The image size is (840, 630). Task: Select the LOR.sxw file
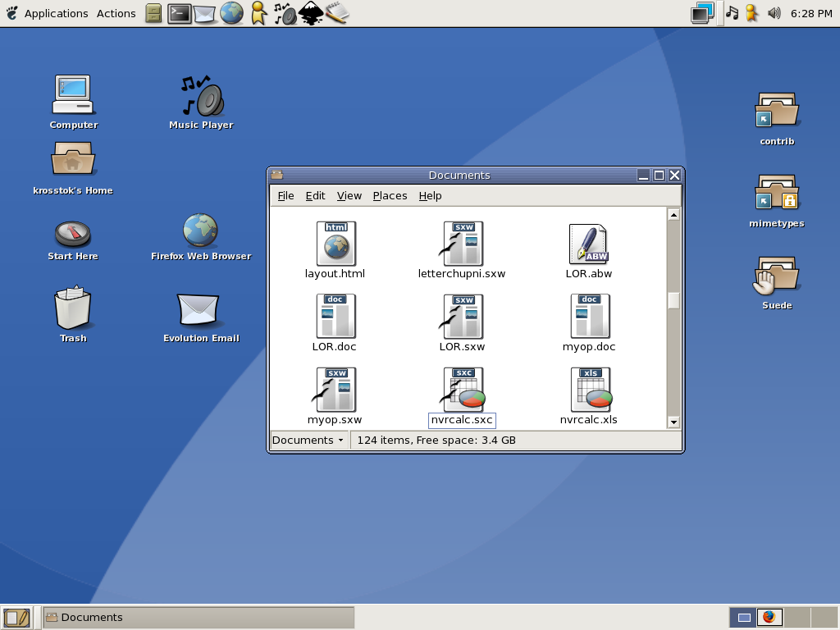tap(462, 323)
